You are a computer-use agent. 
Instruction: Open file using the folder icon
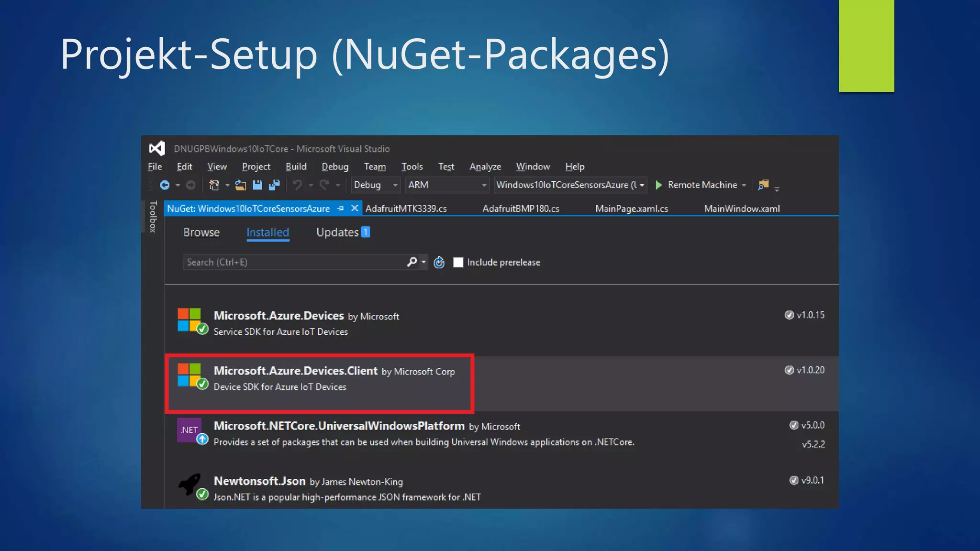pyautogui.click(x=240, y=185)
